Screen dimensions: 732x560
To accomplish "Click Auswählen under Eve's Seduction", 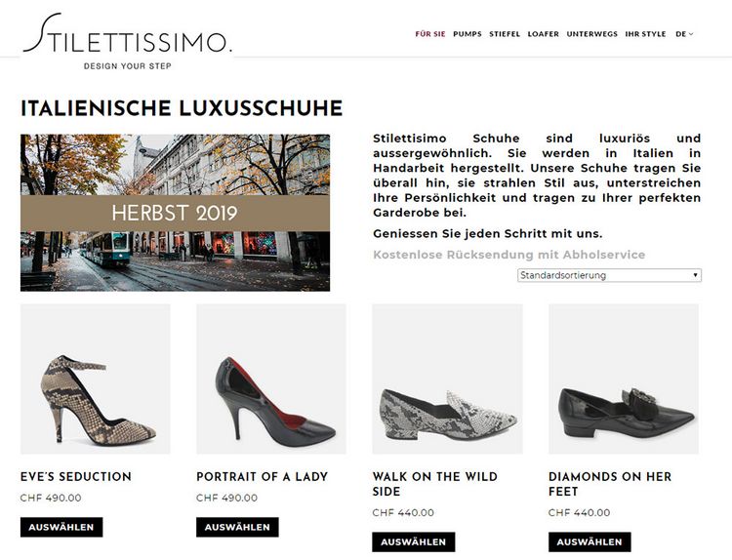I will pos(61,527).
